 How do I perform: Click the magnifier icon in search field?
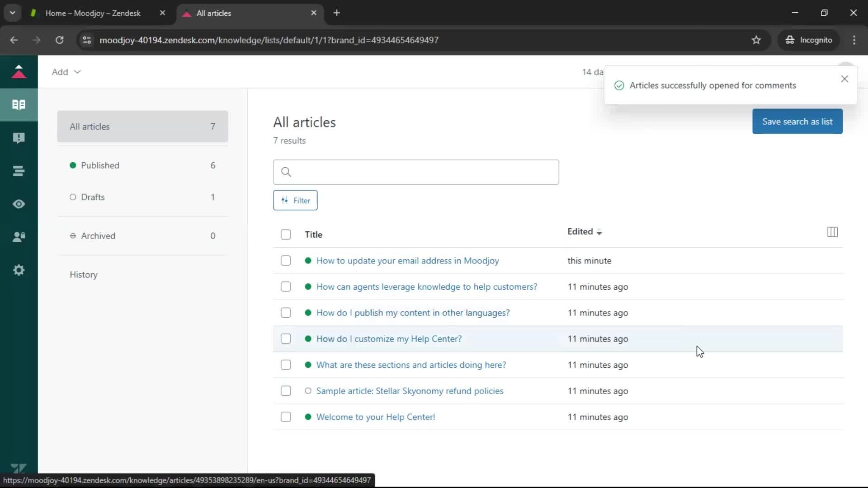286,172
